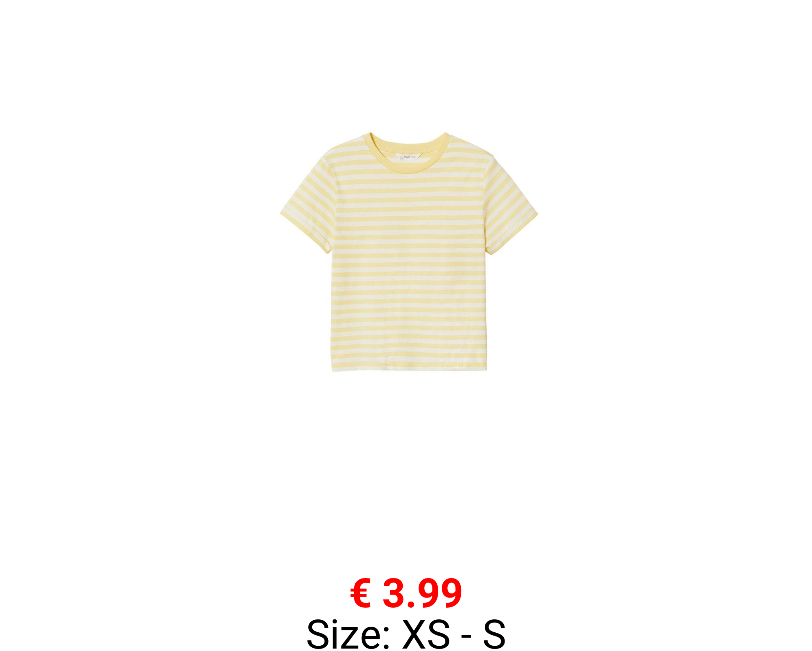Viewport: 812px width, 651px height.
Task: Click the left yellow sleeve cuff
Action: pos(305,233)
